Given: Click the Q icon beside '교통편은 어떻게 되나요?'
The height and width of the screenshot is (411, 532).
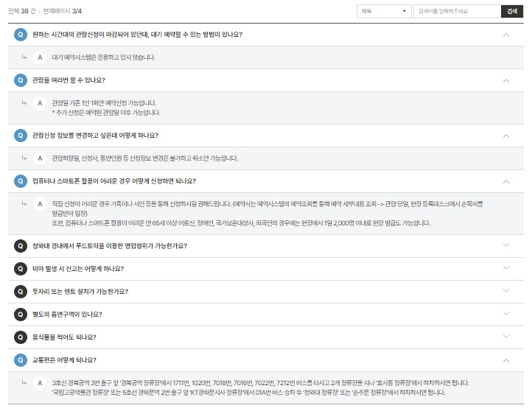Looking at the screenshot, I should 21,360.
